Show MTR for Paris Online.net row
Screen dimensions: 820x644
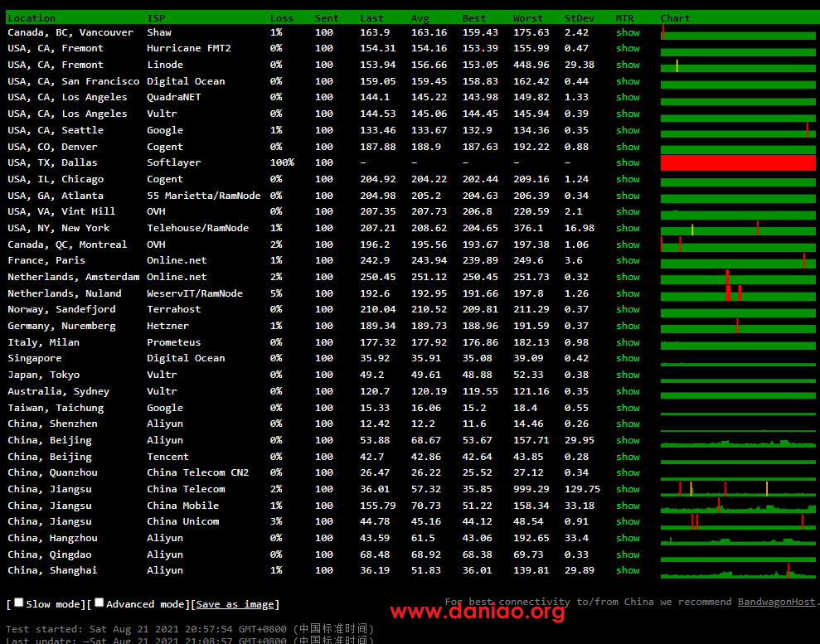point(628,260)
